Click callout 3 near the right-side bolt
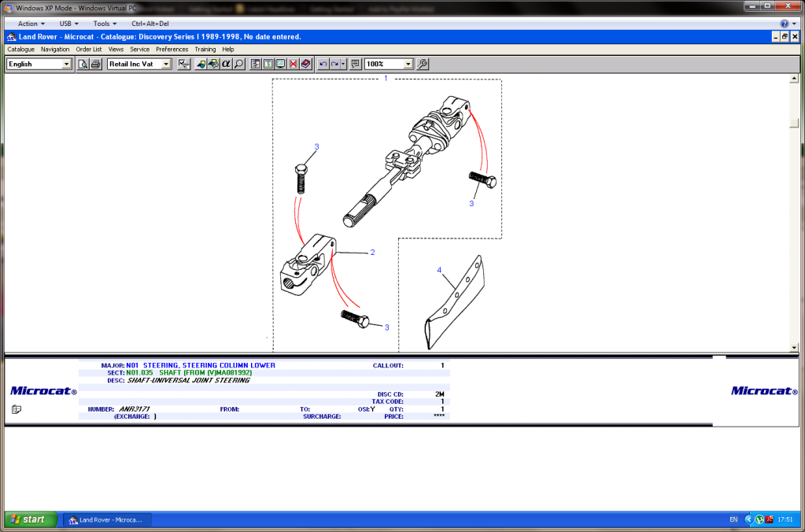805x532 pixels. click(x=471, y=203)
